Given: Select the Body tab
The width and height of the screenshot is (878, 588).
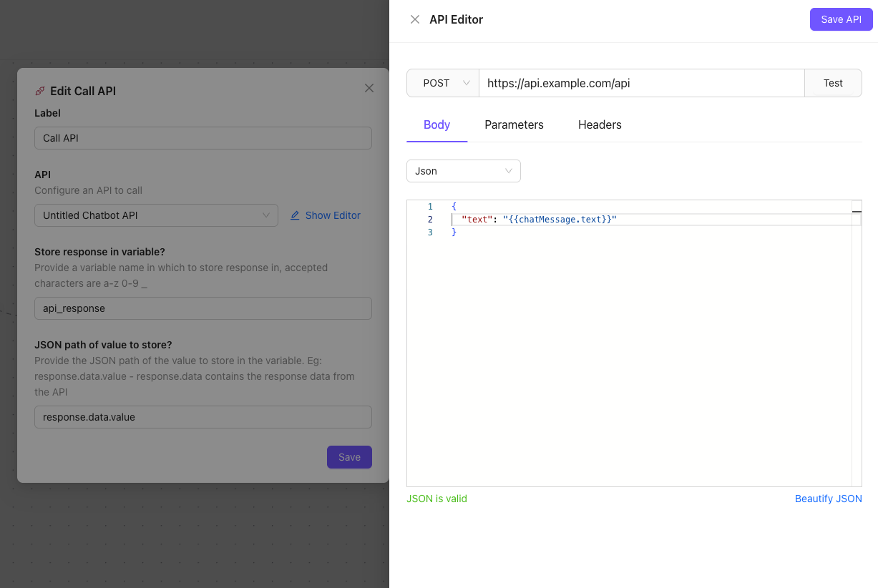Looking at the screenshot, I should click(x=436, y=124).
